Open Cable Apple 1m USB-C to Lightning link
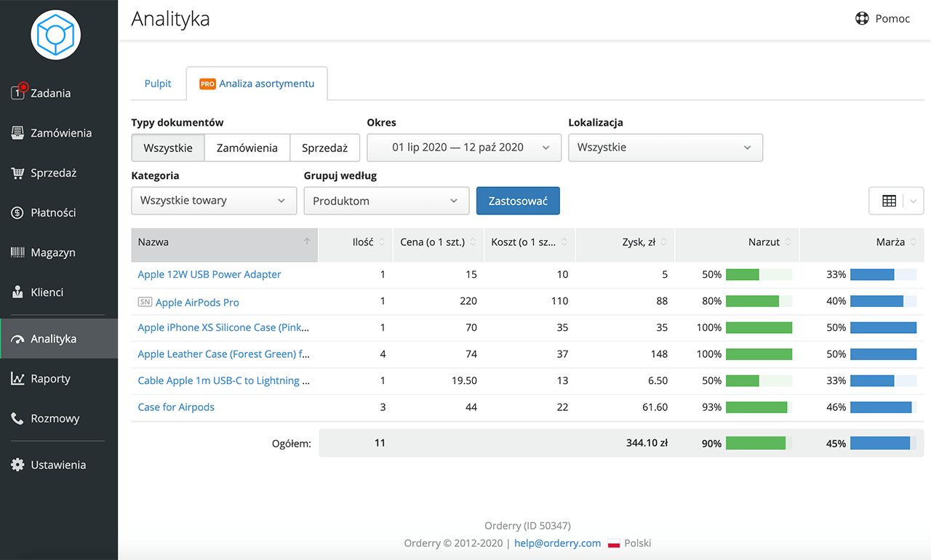This screenshot has width=931, height=560. [x=224, y=380]
